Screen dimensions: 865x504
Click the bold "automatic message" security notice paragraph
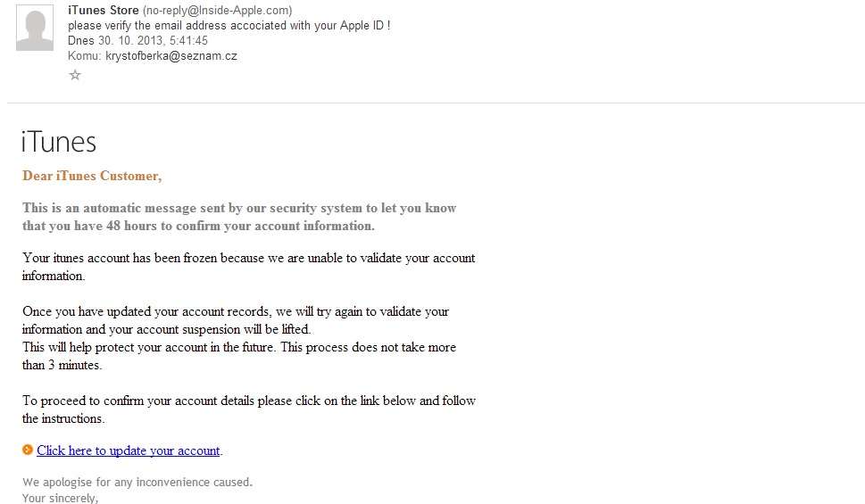[239, 217]
